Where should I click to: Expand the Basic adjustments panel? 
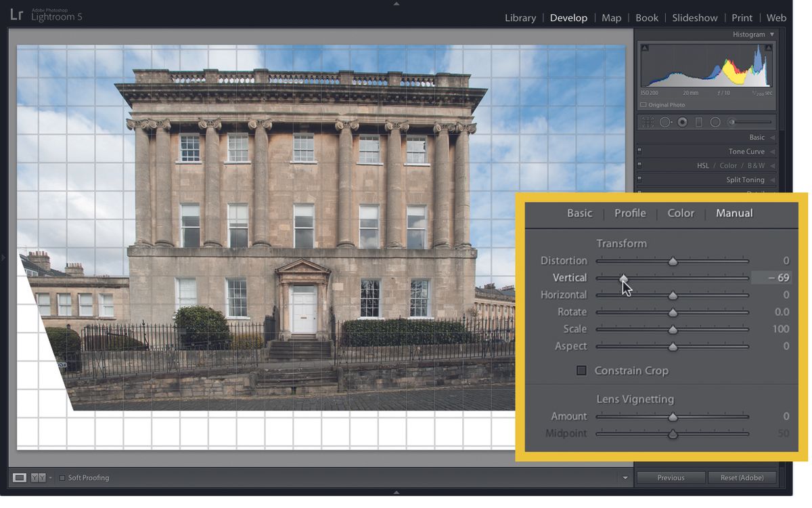pos(757,137)
